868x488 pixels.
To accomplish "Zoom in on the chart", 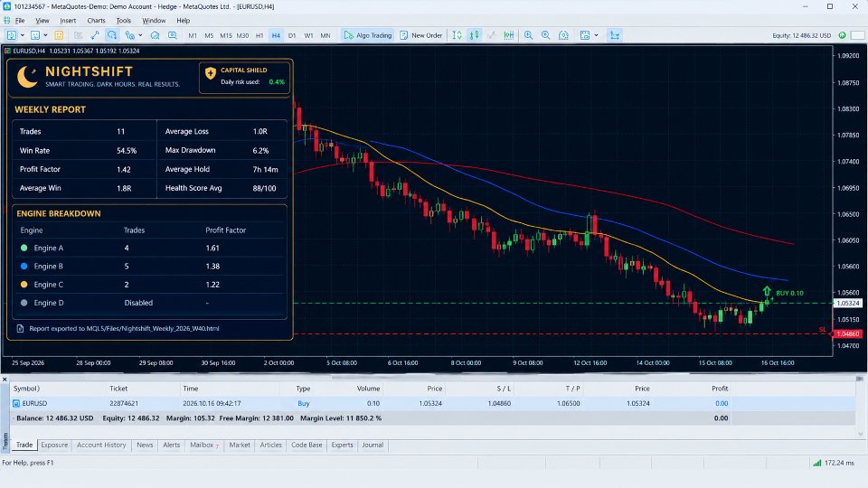I will (529, 35).
